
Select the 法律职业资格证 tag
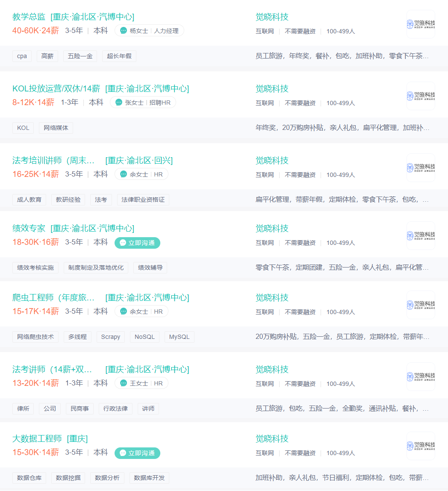(x=143, y=200)
